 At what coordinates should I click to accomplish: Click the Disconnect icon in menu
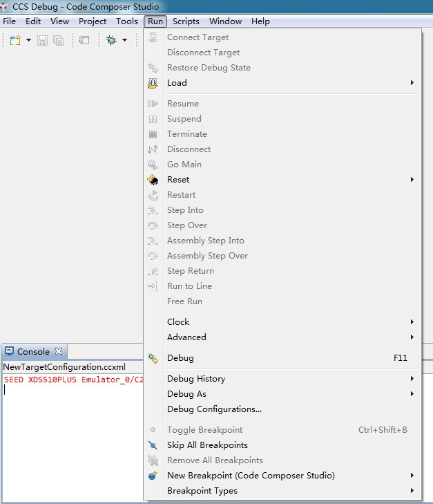tap(153, 149)
